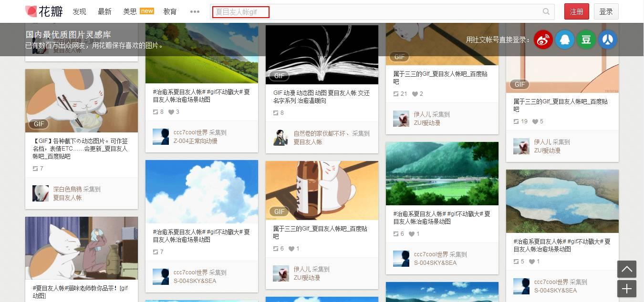Viewport: 644px width, 302px height.
Task: Click the repin count 21 icon
Action: coord(396,94)
